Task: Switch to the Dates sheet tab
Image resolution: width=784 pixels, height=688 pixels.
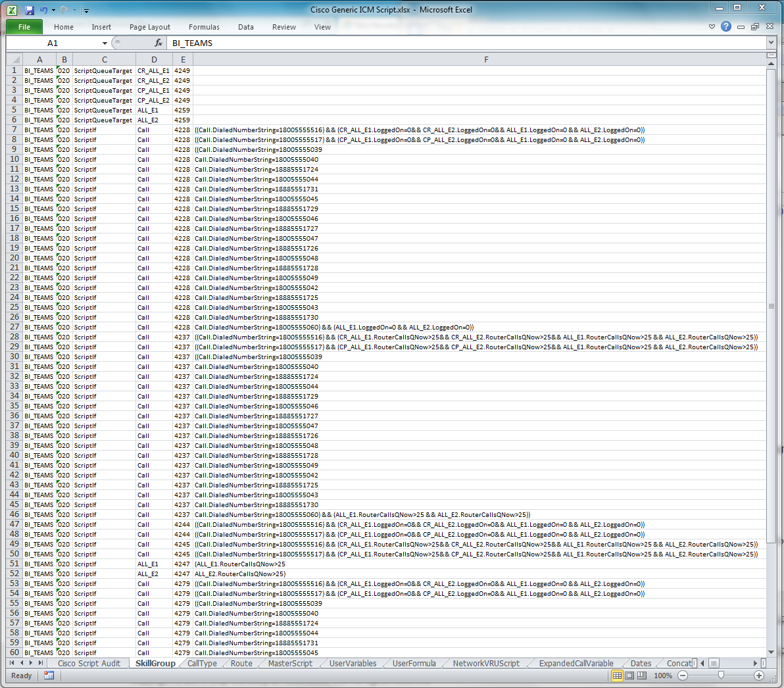Action: point(641,664)
